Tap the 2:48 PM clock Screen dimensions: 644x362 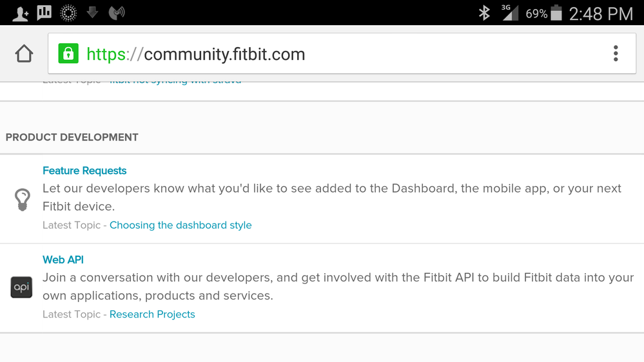click(601, 14)
